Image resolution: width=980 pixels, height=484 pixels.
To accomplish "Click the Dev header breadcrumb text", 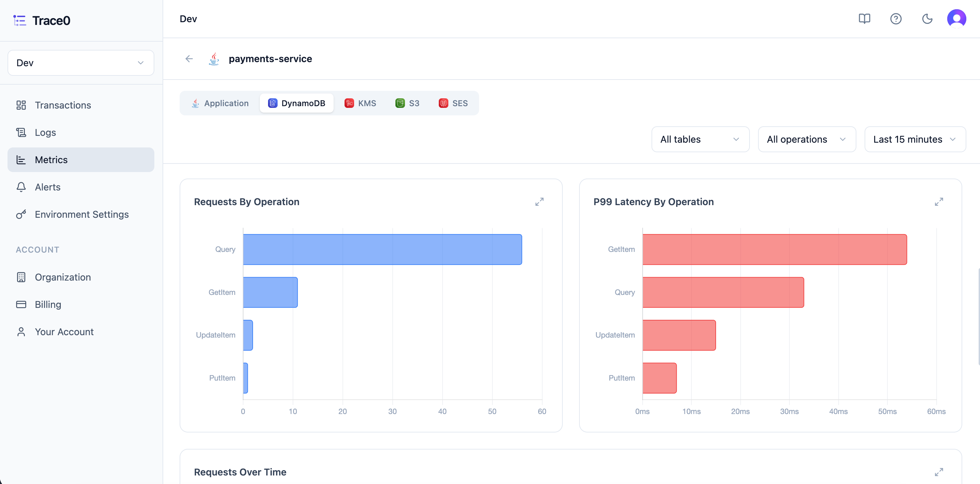I will click(x=188, y=19).
